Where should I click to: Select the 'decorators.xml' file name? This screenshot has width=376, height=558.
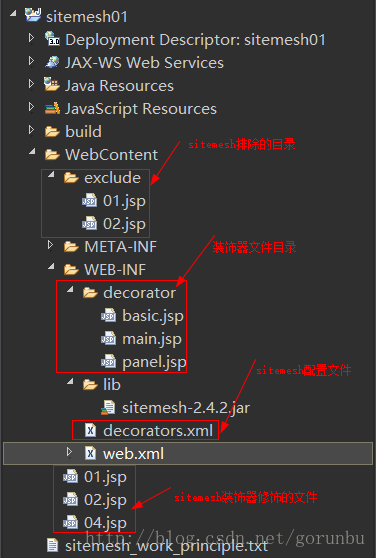pos(158,431)
